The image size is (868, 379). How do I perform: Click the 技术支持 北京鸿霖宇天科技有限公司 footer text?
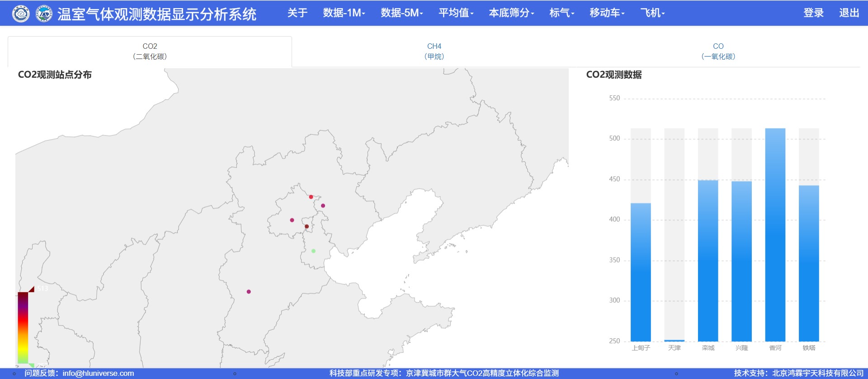(799, 373)
